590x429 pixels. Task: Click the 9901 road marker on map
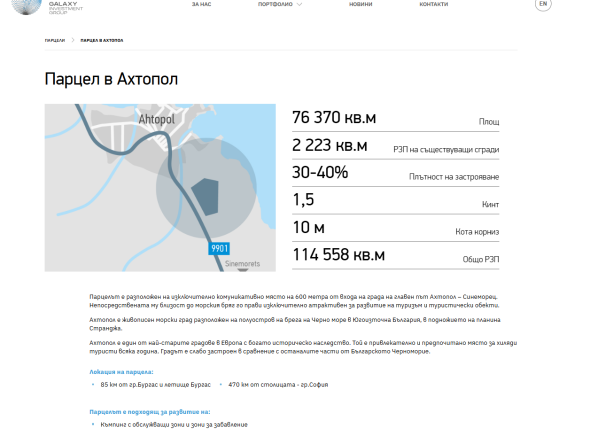[219, 248]
